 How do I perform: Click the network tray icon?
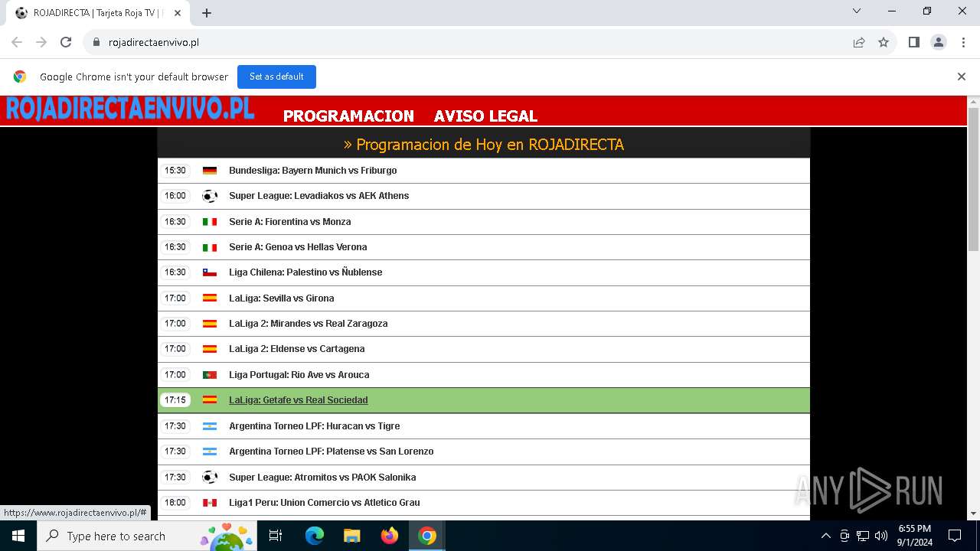coord(863,536)
